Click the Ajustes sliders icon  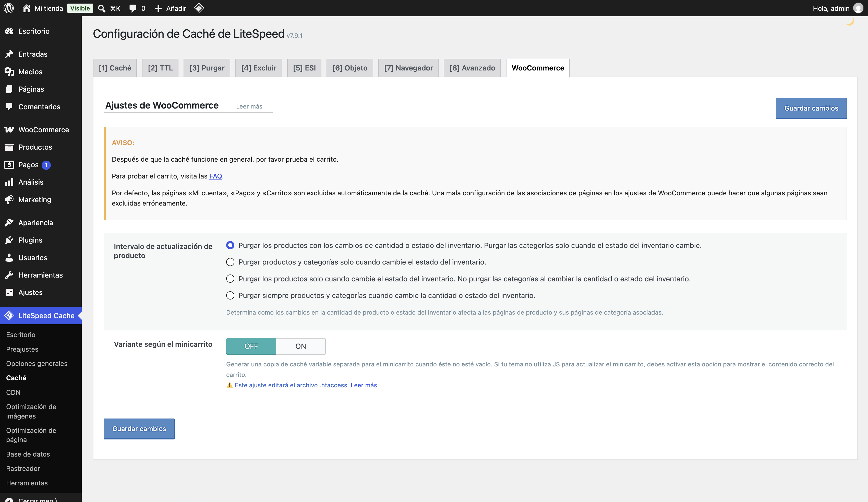point(9,292)
